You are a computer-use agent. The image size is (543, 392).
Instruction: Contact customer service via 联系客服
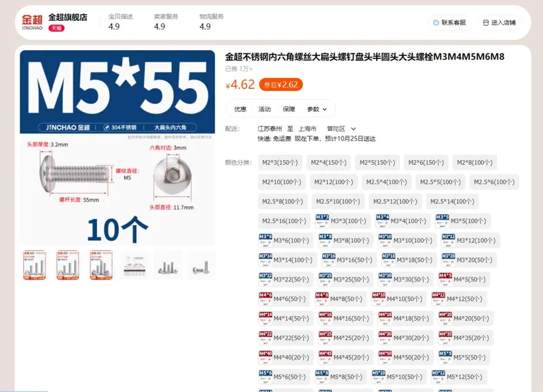tap(449, 22)
